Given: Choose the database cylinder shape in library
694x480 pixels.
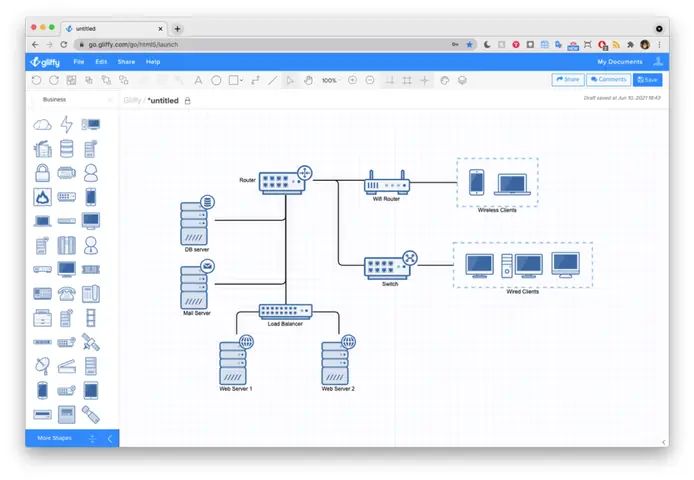Looking at the screenshot, I should coord(66,149).
